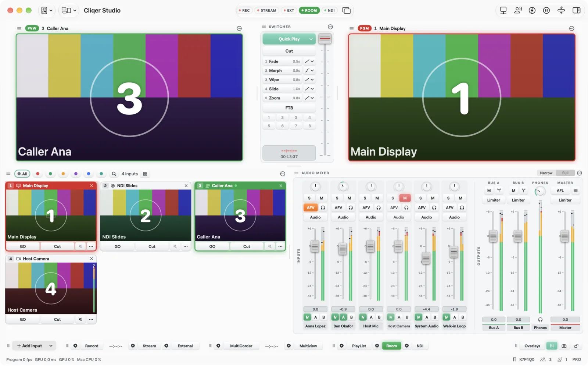Open the Zoom transition curve dropdown
This screenshot has width=588, height=366.
[309, 98]
